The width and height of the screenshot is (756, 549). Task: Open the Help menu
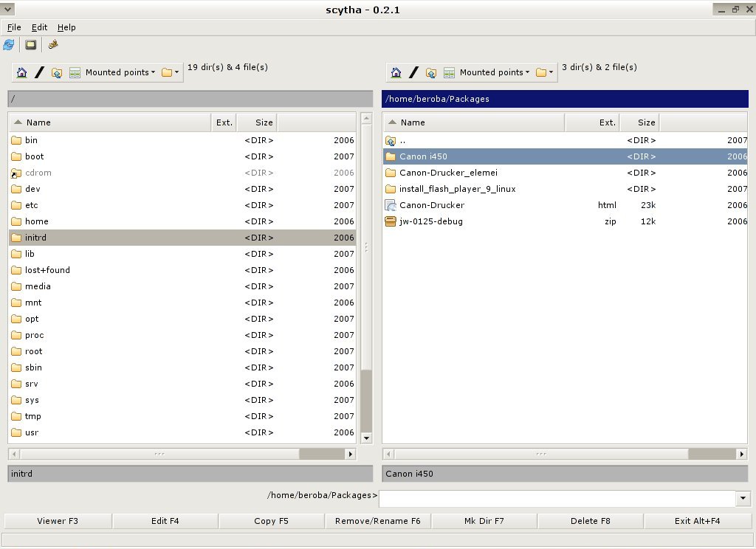click(x=66, y=27)
